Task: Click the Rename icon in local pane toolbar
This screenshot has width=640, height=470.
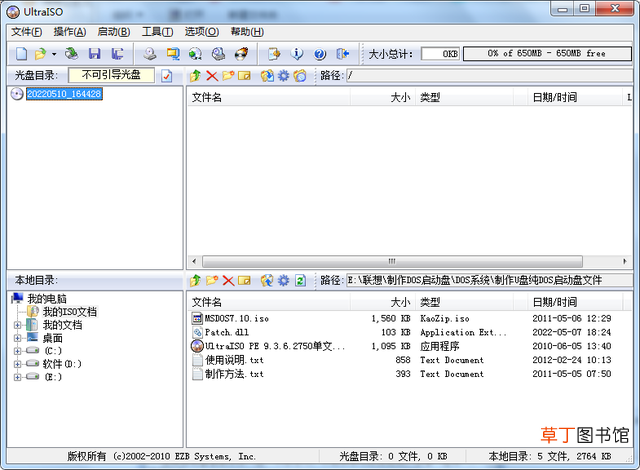Action: (x=244, y=280)
